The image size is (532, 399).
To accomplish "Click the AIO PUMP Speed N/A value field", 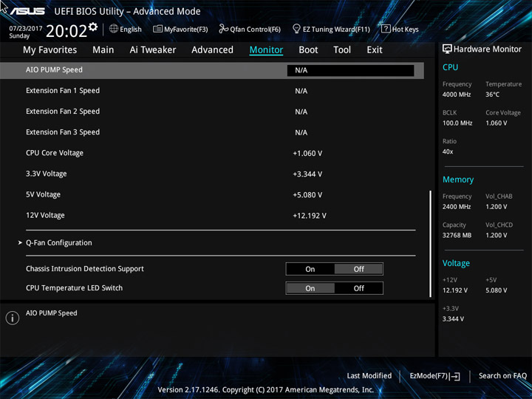I will (350, 70).
